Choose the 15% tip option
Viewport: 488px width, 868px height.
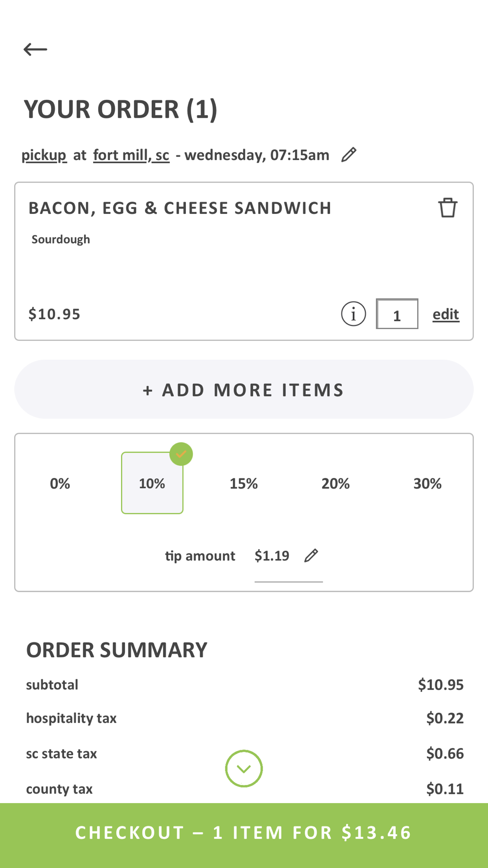pyautogui.click(x=244, y=483)
